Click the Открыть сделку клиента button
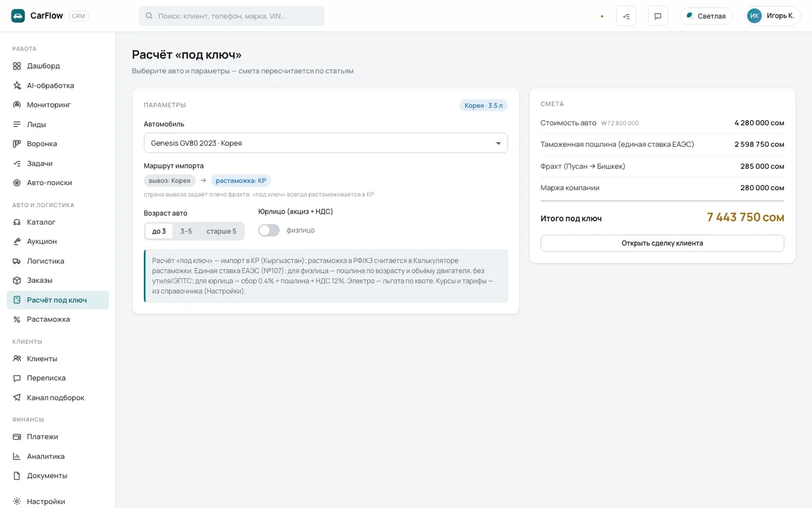Image resolution: width=812 pixels, height=508 pixels. (662, 243)
